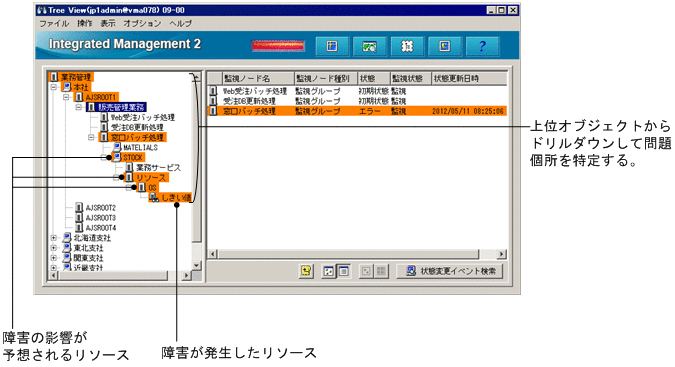Click the red alarm status lamp indicator

pos(278,46)
